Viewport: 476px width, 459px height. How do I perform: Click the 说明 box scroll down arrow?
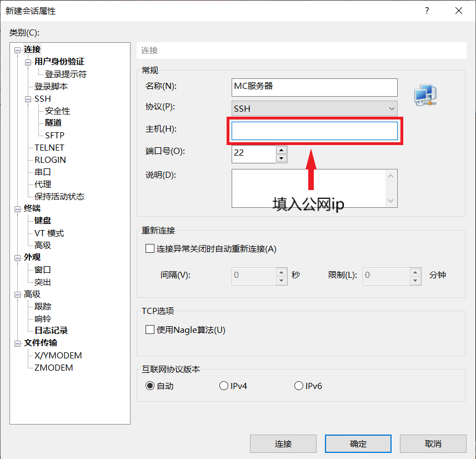click(390, 201)
